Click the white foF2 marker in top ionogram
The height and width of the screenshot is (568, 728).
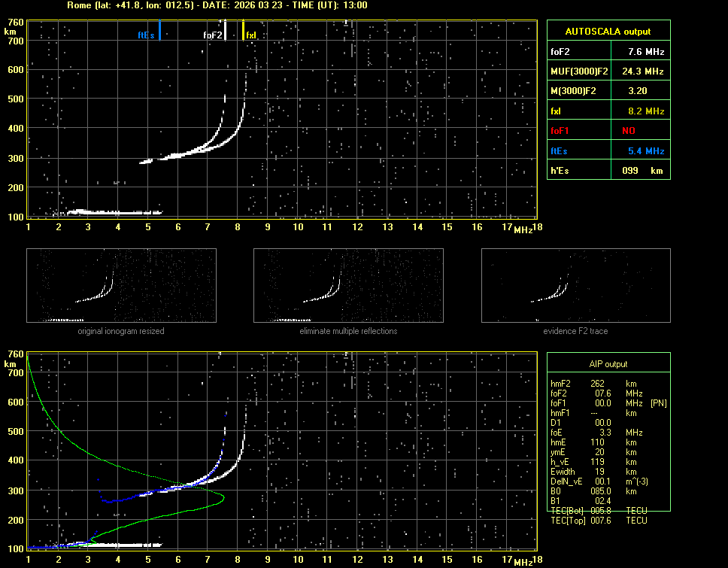coord(226,31)
